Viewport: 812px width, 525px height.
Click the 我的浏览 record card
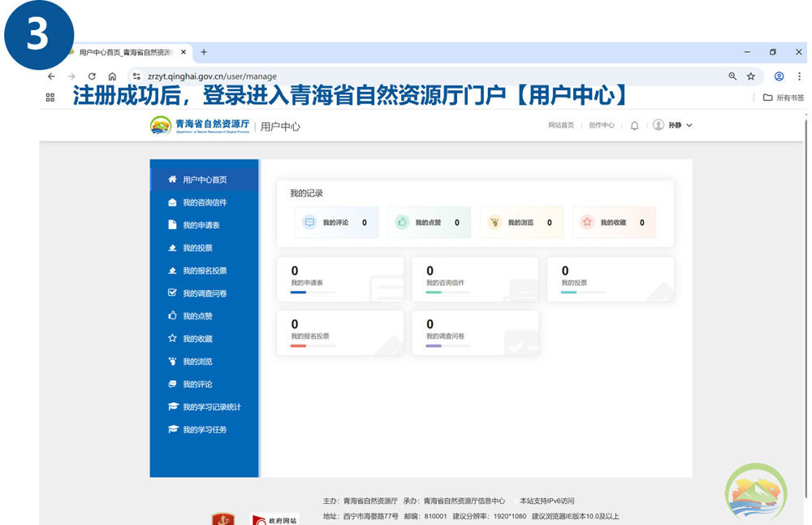(521, 223)
